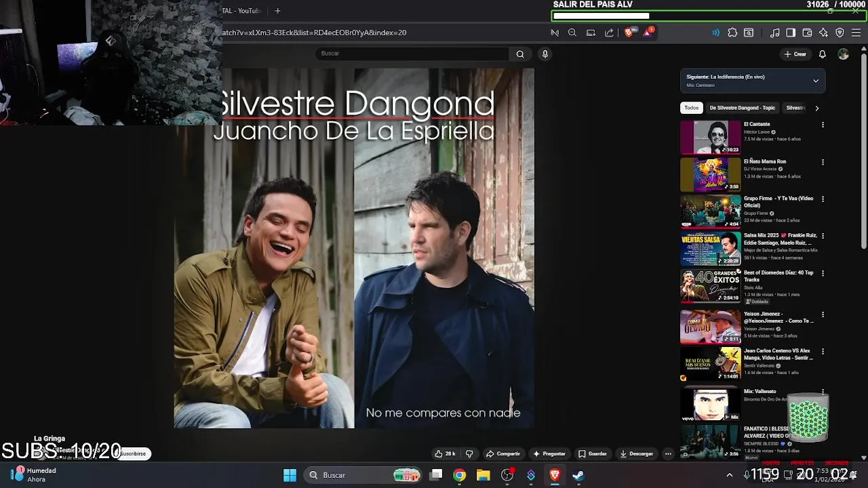Image resolution: width=868 pixels, height=488 pixels.
Task: Activate voice search microphone icon
Action: pyautogui.click(x=545, y=54)
